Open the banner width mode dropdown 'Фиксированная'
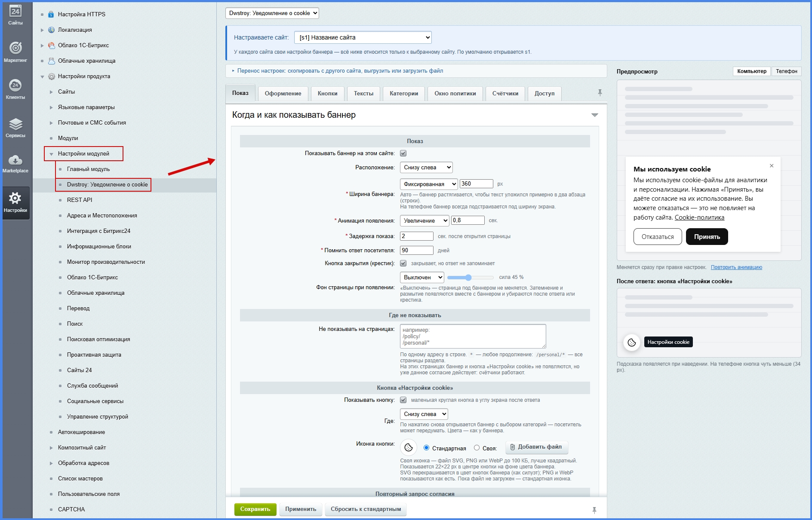 (x=429, y=184)
